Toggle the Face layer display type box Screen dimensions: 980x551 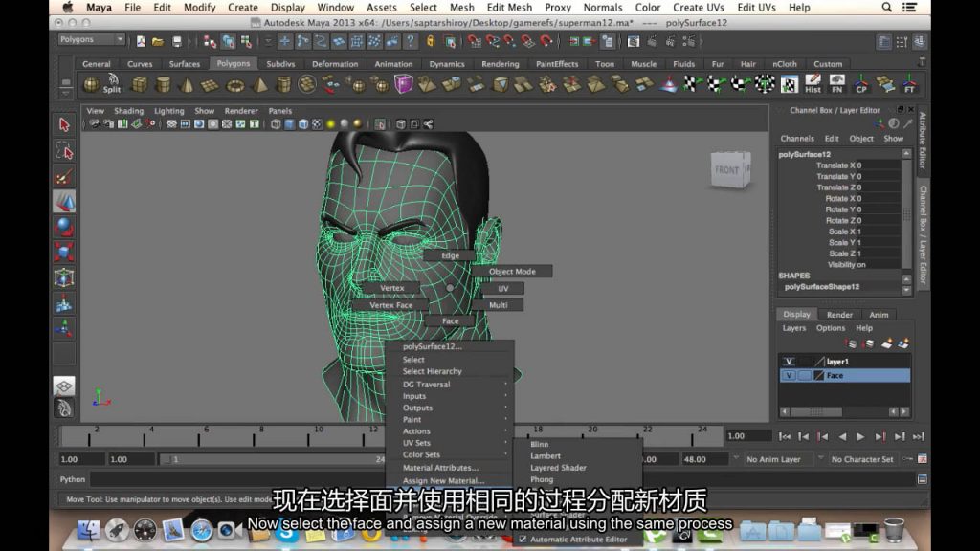[804, 375]
